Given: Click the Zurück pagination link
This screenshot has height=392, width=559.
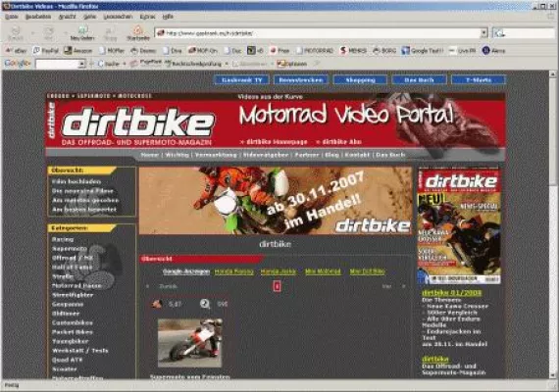Looking at the screenshot, I should pos(168,286).
